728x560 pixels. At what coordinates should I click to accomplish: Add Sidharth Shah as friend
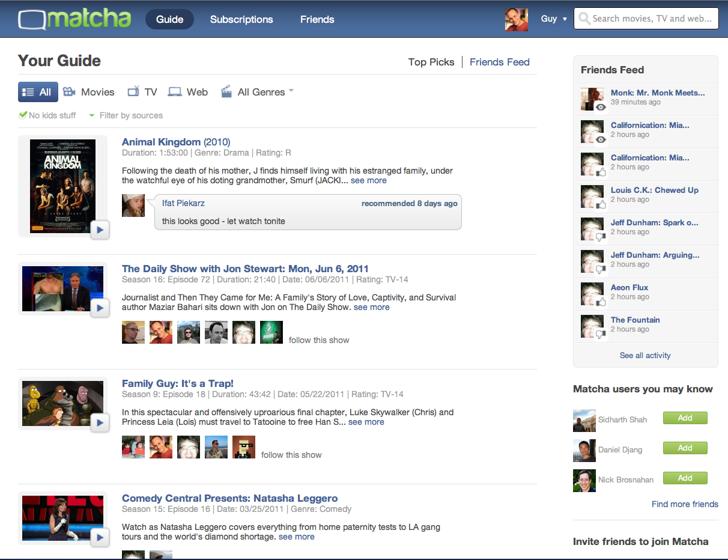685,418
